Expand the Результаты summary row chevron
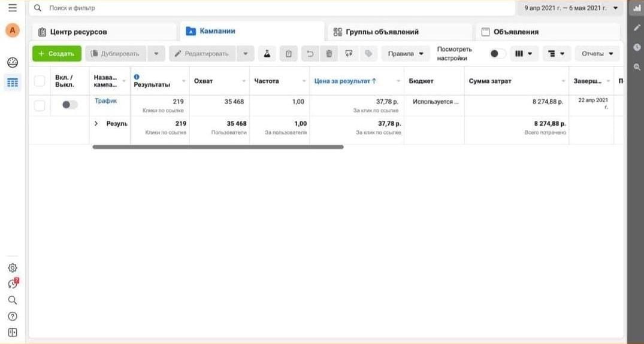 [x=96, y=123]
